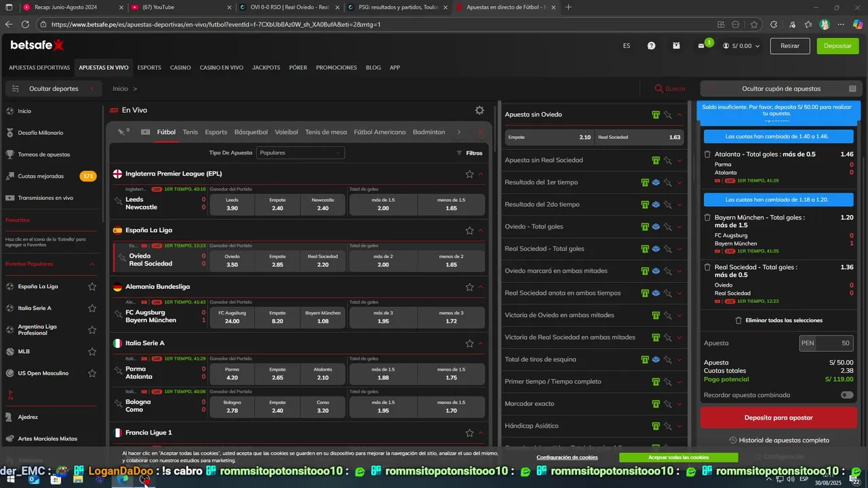The width and height of the screenshot is (868, 488).
Task: Collapse the Inglaterra Premier League section
Action: tap(481, 174)
